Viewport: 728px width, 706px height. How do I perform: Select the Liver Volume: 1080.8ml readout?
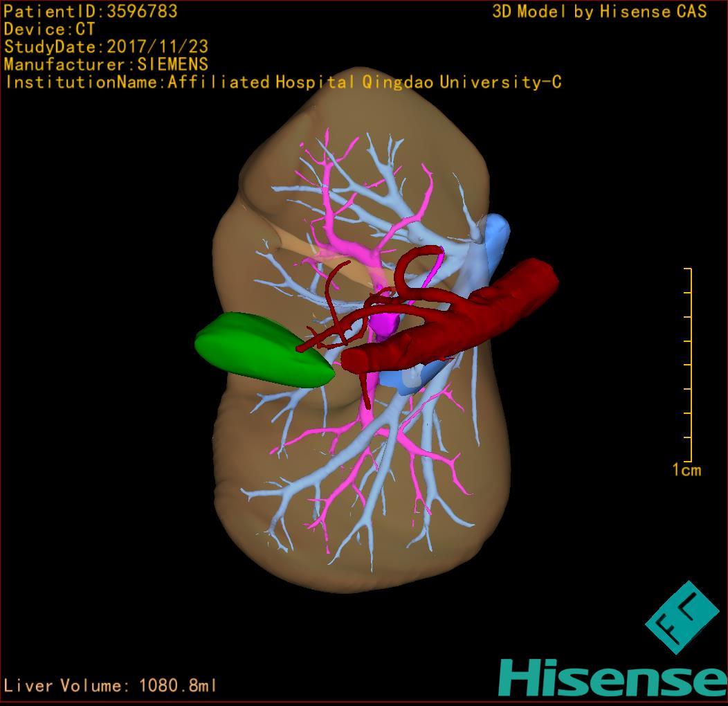click(109, 685)
